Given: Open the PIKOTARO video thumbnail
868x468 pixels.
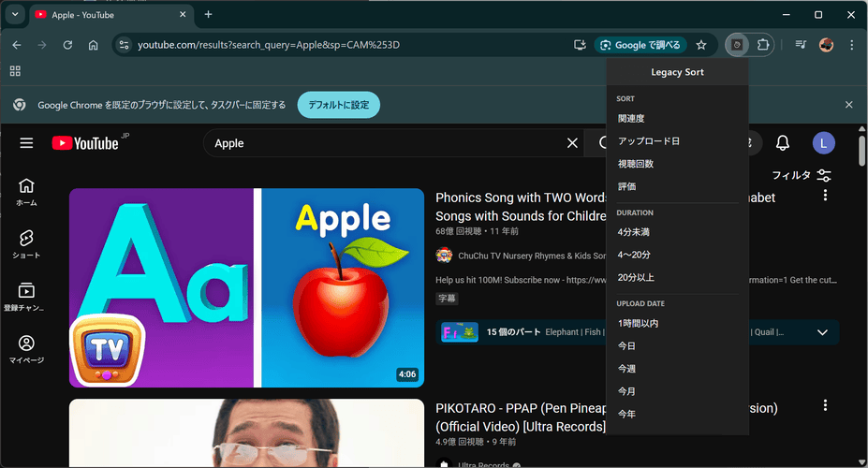Looking at the screenshot, I should 246,433.
